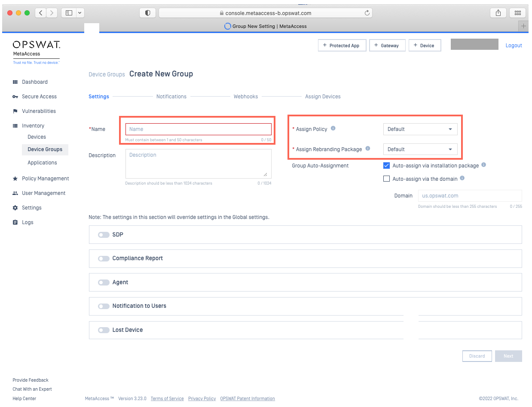Open OPSWAT Patent Information link
This screenshot has height=407, width=532.
[248, 398]
